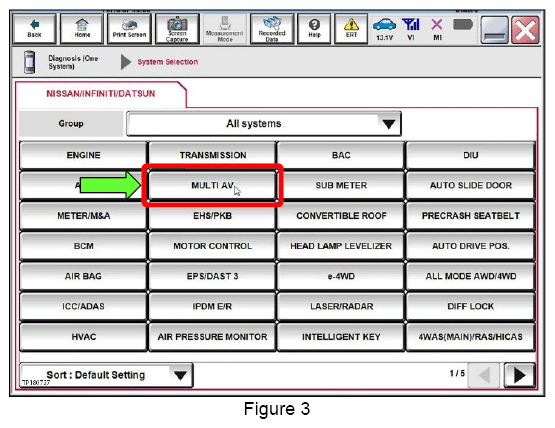Check the car battery voltage 13.1V icon

(x=384, y=29)
